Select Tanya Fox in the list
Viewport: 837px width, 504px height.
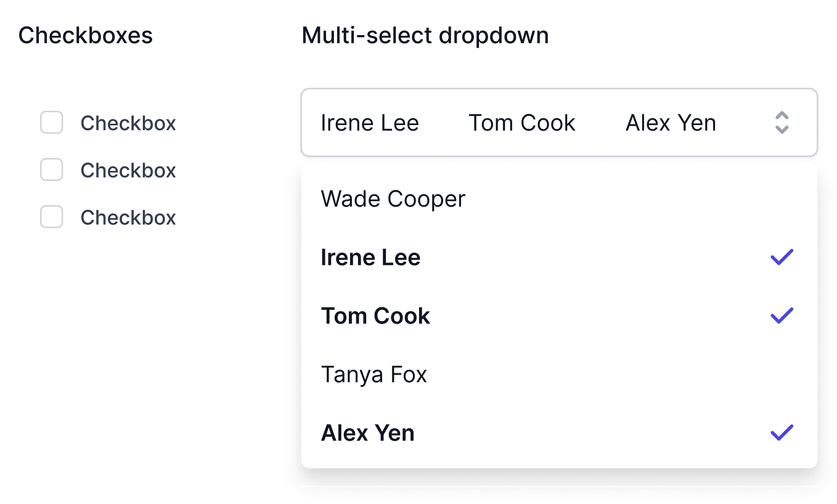point(374,374)
